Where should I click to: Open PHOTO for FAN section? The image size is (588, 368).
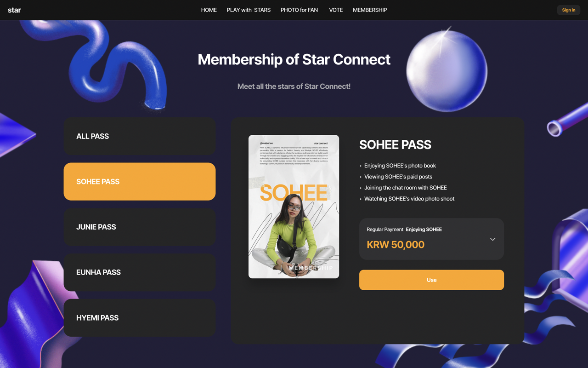tap(299, 10)
